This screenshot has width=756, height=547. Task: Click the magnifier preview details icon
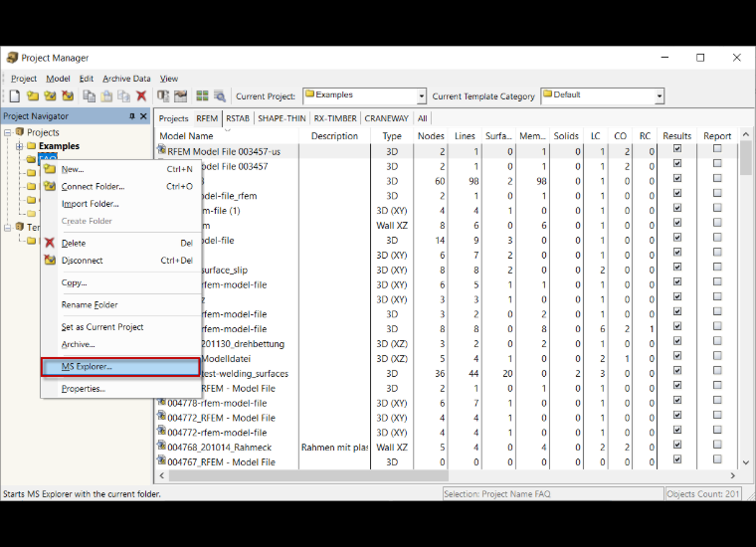coord(220,95)
